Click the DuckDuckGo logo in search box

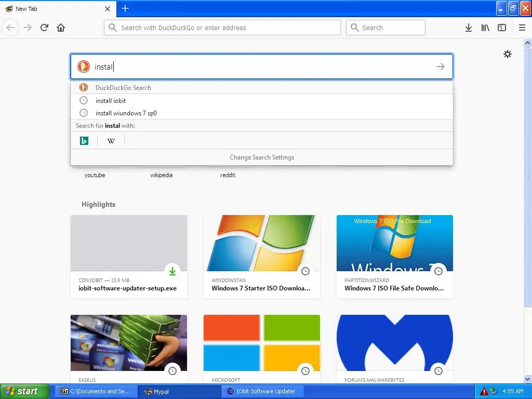tap(84, 66)
